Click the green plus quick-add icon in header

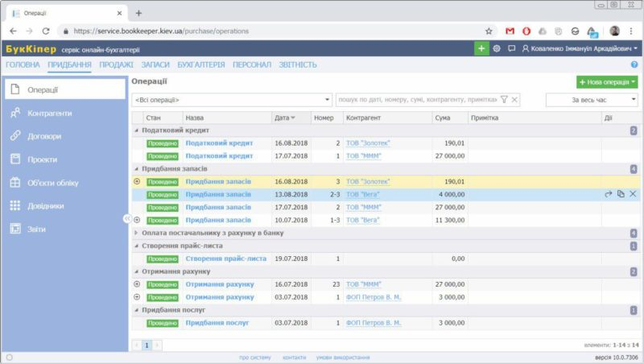click(x=481, y=48)
